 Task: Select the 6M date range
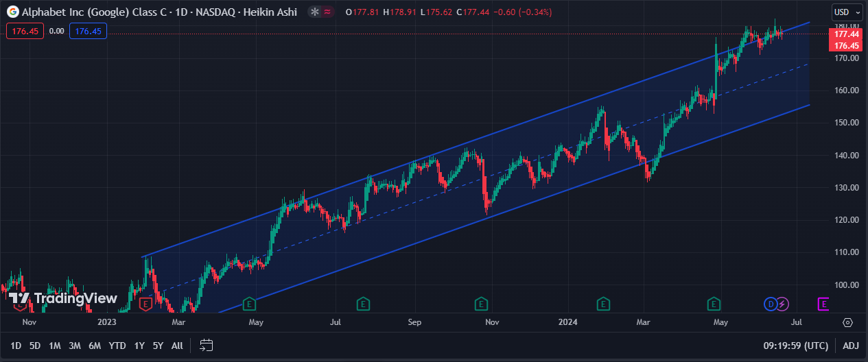pos(95,346)
